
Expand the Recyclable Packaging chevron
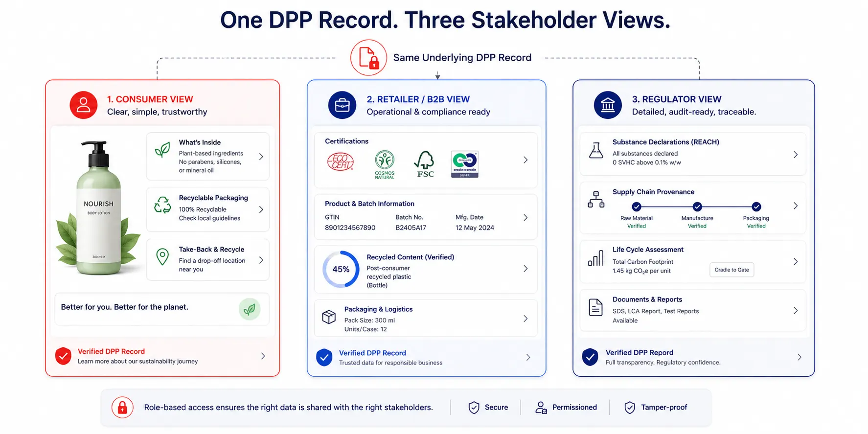(261, 209)
